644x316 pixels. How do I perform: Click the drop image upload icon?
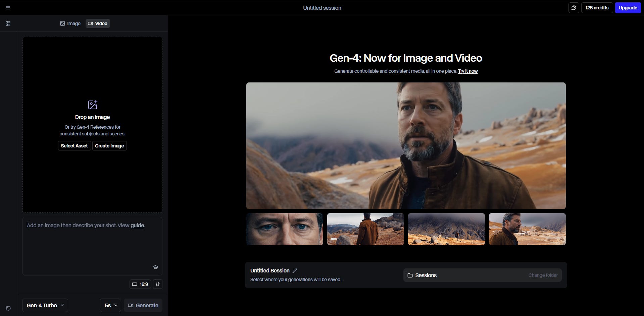93,105
